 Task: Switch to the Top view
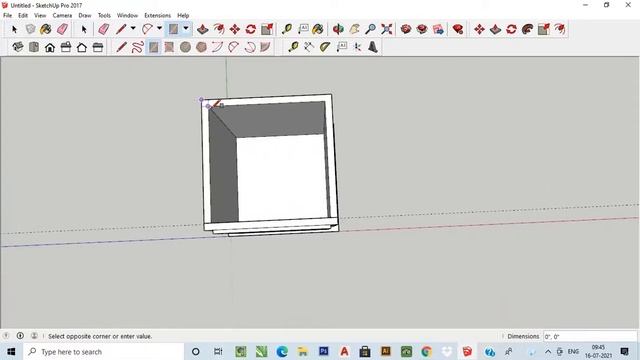click(34, 47)
